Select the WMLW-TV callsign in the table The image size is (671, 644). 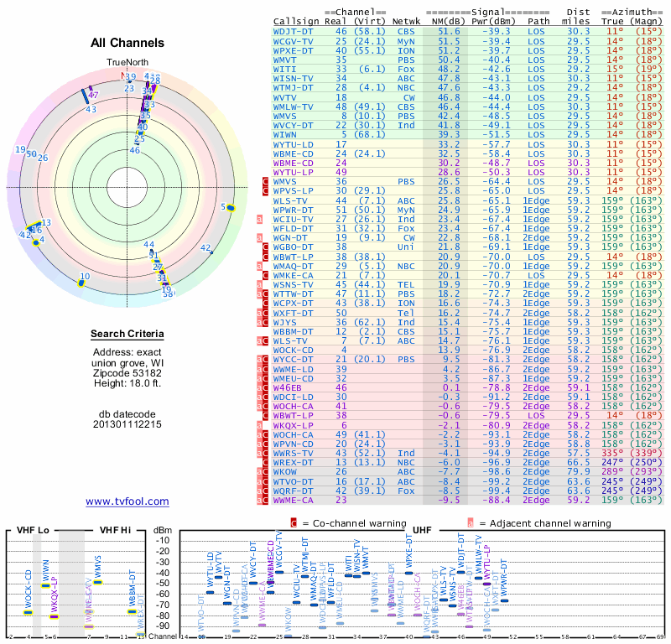click(x=293, y=107)
